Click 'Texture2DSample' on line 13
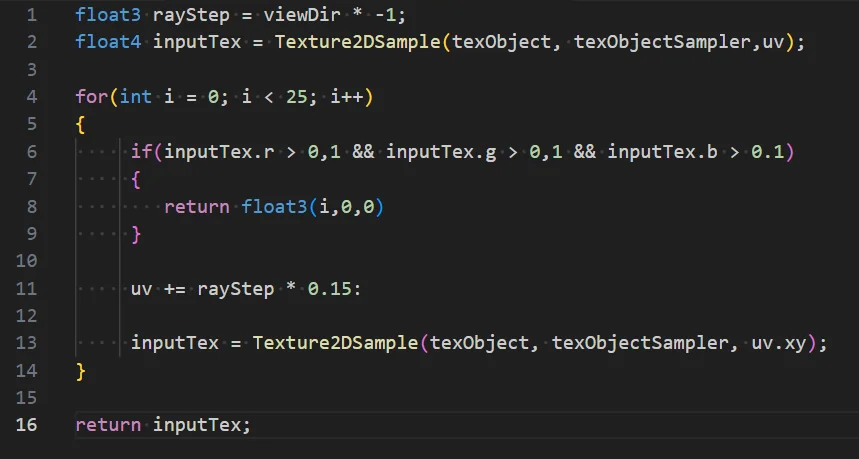Viewport: 859px width, 459px height. 335,343
